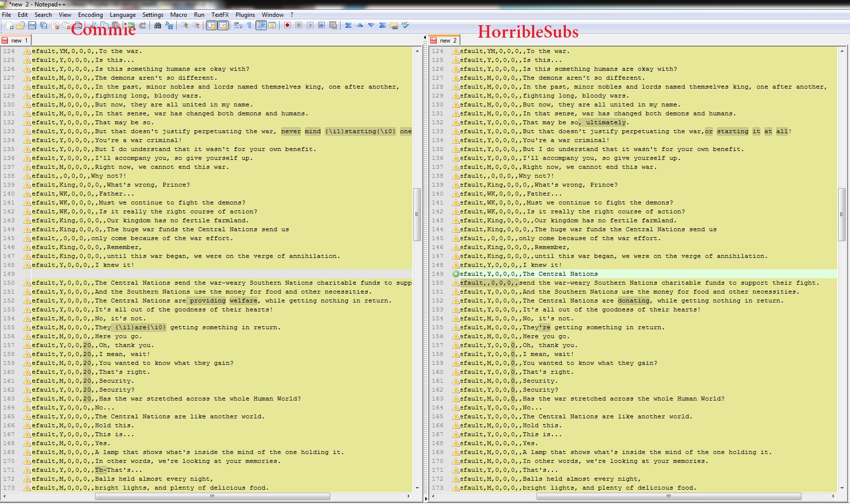Undo the last edit via toolbar
This screenshot has height=504, width=850.
[131, 25]
